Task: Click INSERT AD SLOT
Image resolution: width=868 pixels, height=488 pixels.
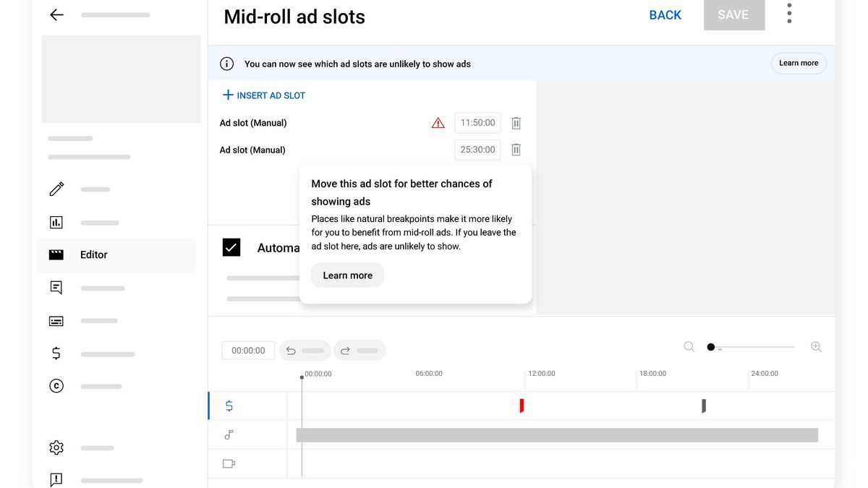Action: [264, 95]
